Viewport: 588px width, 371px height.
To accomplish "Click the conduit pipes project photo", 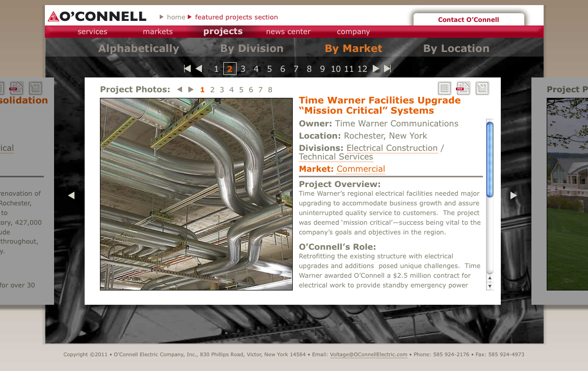I will [196, 194].
